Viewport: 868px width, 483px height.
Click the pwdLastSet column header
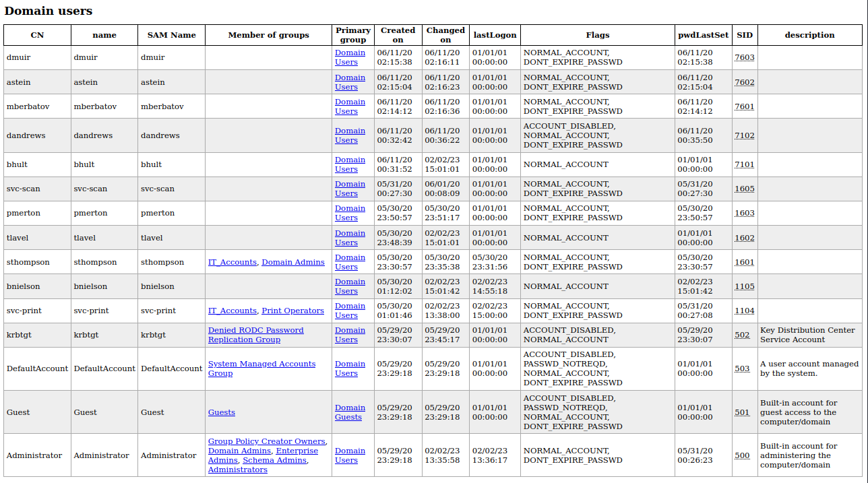point(704,35)
